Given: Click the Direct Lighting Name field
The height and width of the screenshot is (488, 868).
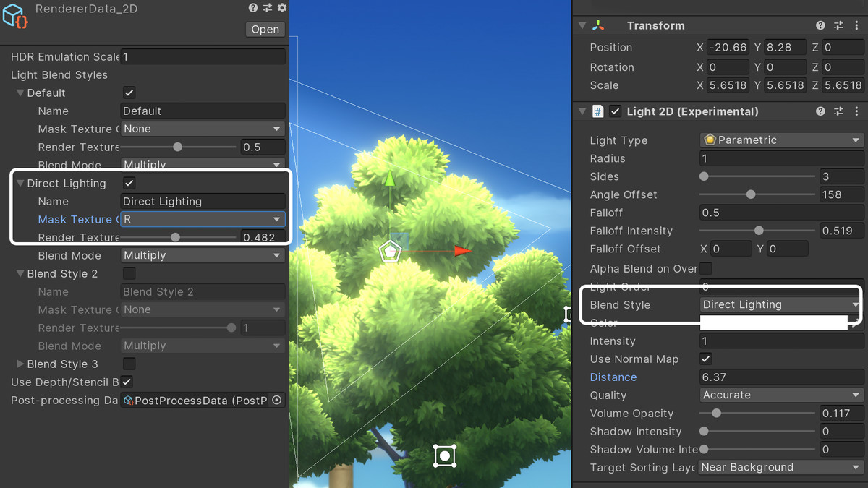Looking at the screenshot, I should 203,201.
